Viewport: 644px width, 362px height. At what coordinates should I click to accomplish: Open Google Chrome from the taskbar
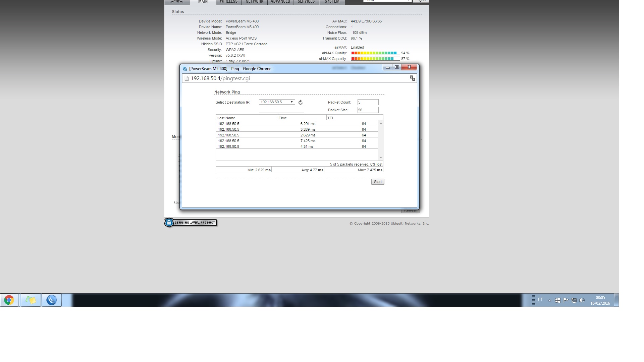click(x=9, y=300)
